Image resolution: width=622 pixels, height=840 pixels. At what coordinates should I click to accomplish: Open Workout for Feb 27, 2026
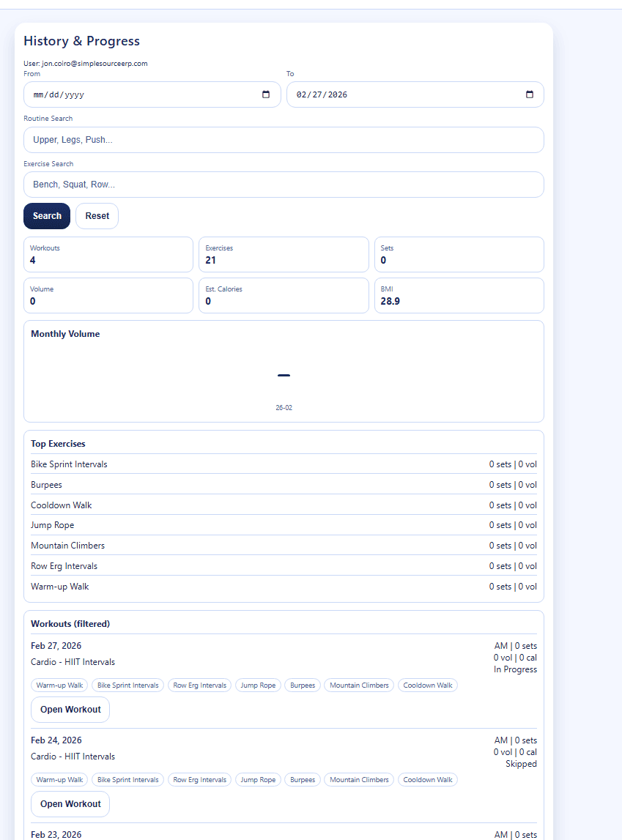(70, 710)
